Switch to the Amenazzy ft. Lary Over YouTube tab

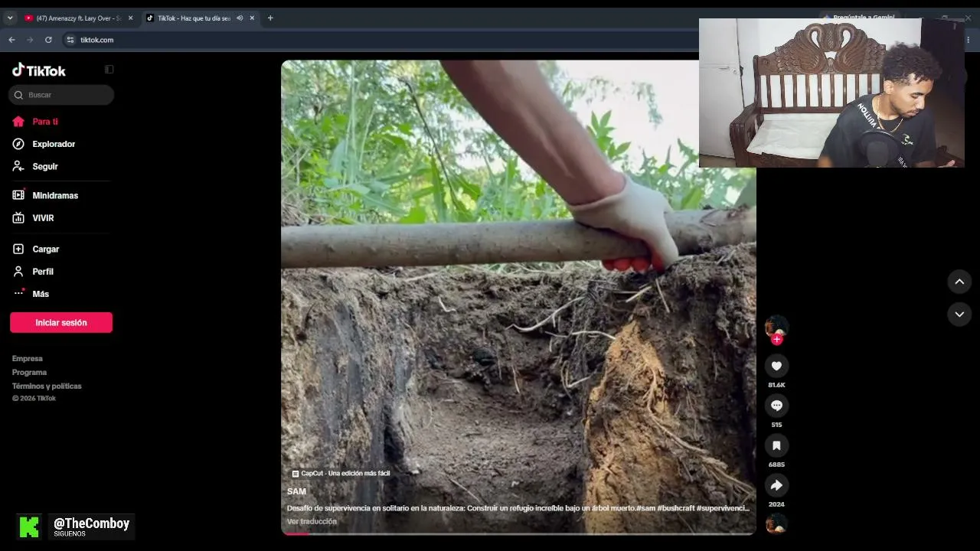79,18
